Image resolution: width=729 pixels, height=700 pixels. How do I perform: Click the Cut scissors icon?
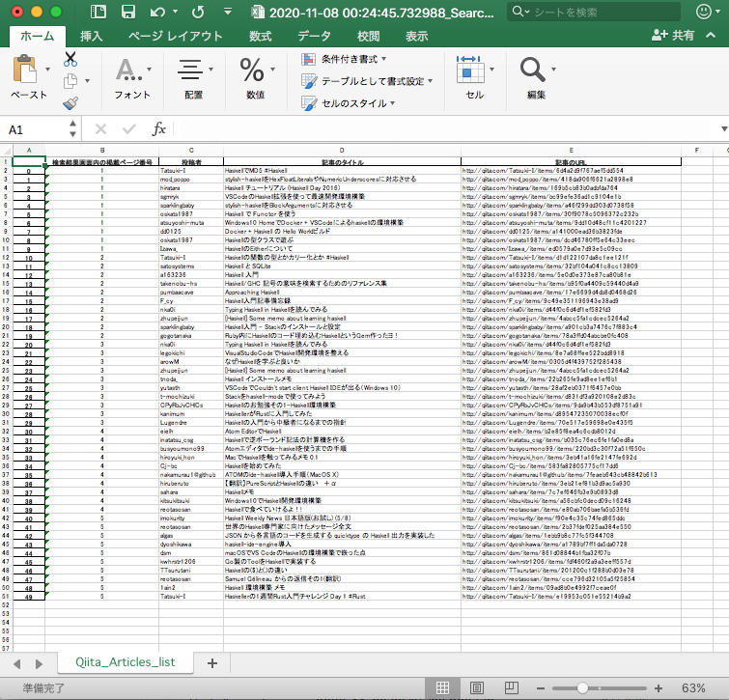pos(70,59)
